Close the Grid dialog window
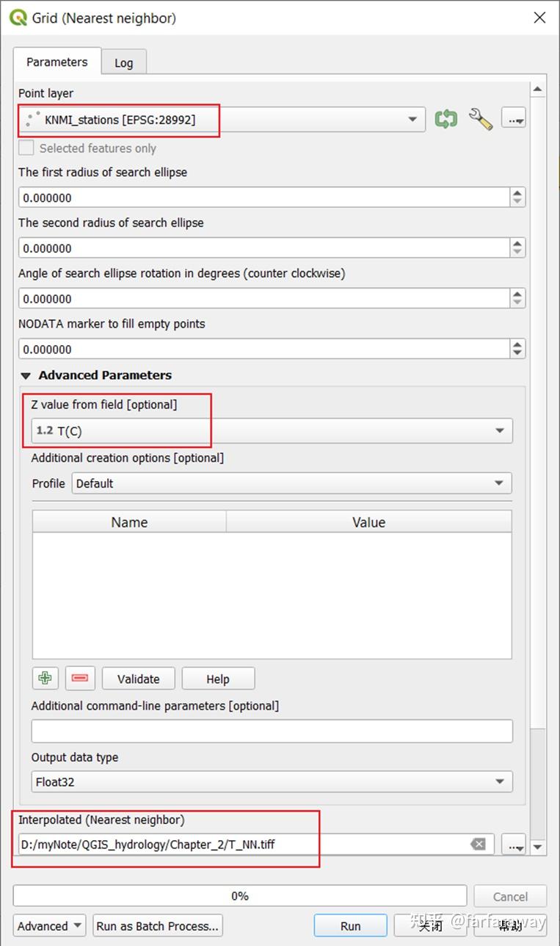The width and height of the screenshot is (560, 946). pos(539,18)
